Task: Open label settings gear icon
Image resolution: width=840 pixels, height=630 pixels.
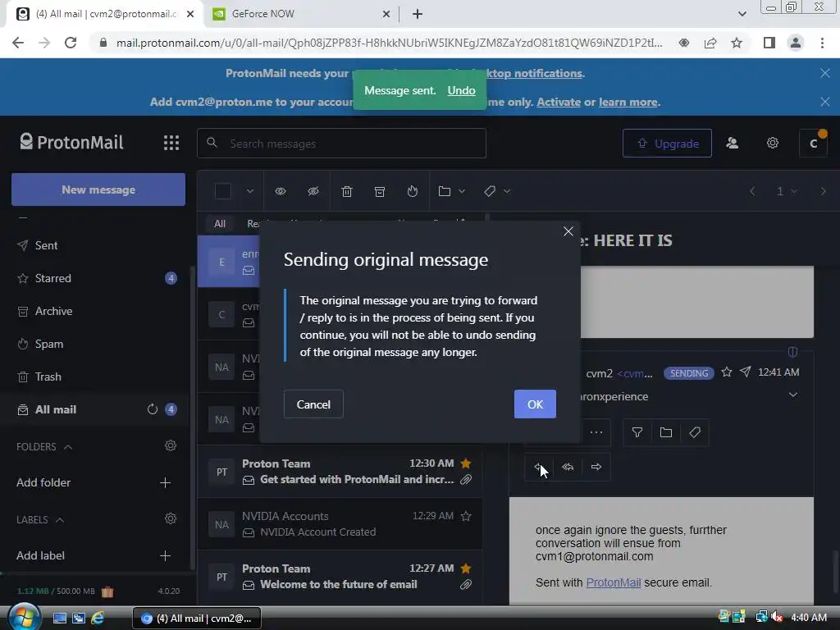Action: (171, 518)
